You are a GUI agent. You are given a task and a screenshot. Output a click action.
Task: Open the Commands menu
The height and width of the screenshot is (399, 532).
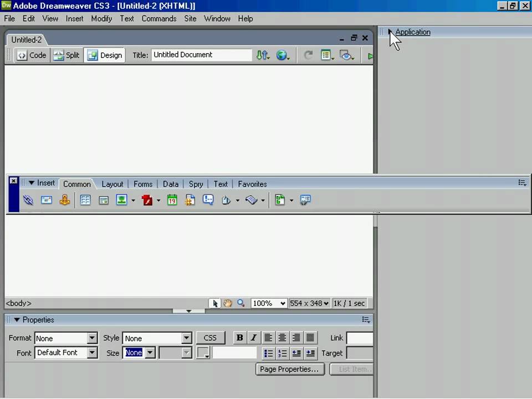tap(159, 19)
